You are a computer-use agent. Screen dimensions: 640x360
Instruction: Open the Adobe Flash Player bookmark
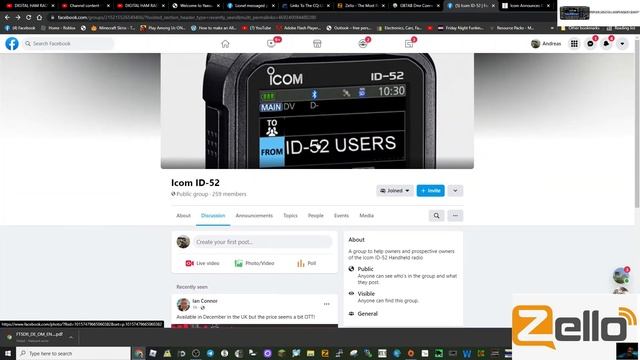click(298, 28)
